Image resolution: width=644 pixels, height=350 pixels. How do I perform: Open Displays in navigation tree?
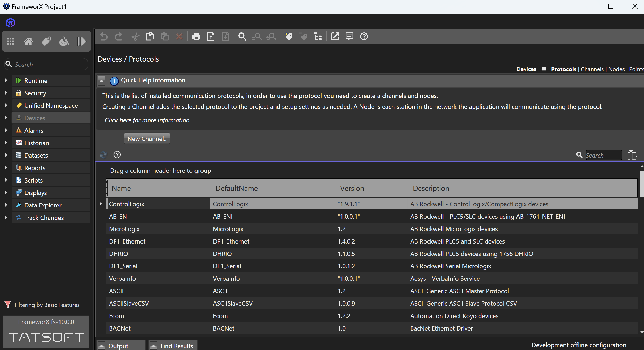point(51,193)
